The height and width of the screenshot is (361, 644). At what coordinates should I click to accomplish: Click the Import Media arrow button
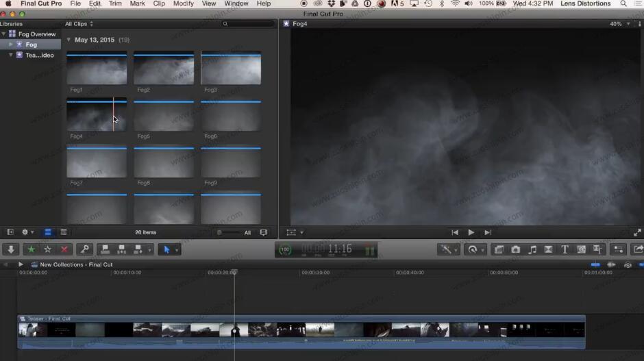pyautogui.click(x=10, y=249)
